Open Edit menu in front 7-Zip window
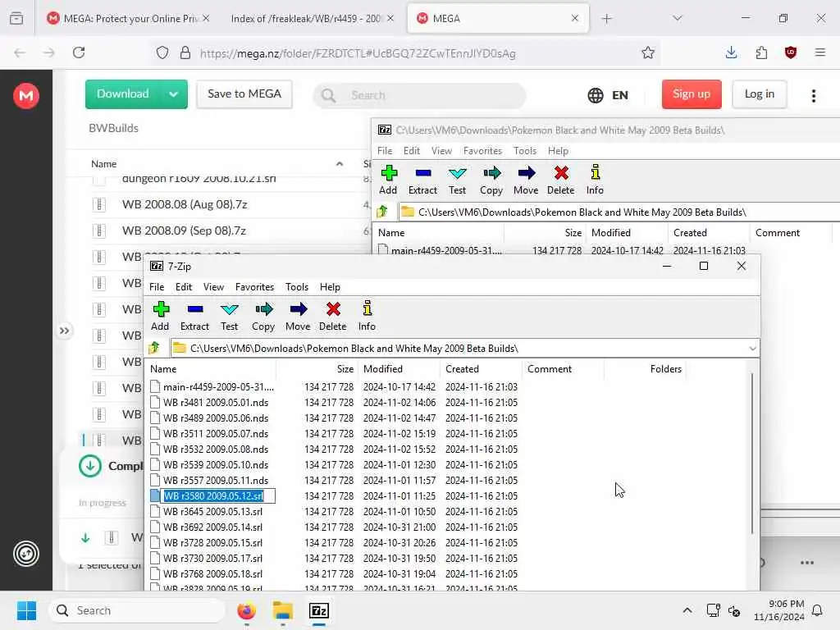This screenshot has width=840, height=630. pyautogui.click(x=183, y=287)
